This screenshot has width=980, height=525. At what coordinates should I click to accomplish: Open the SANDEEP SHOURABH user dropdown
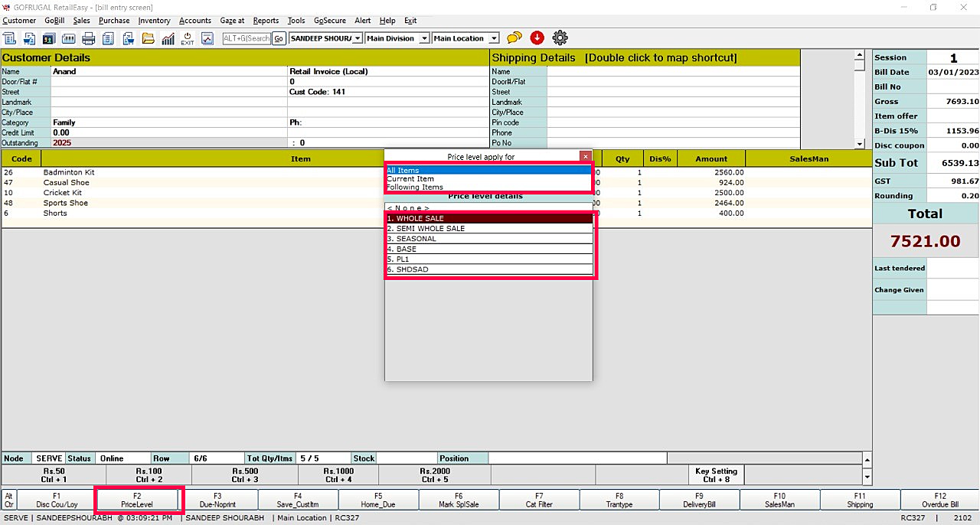(357, 38)
